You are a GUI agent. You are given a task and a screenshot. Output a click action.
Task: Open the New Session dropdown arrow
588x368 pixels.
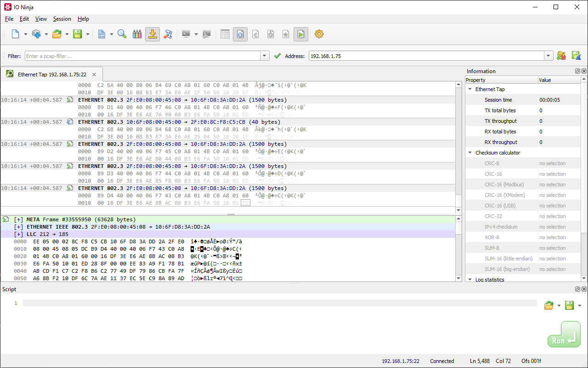pyautogui.click(x=25, y=34)
